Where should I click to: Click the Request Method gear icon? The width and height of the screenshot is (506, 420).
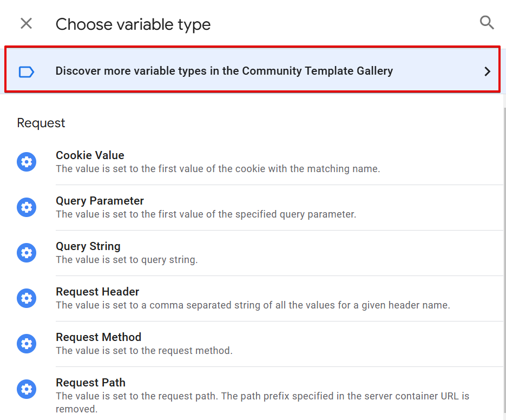(27, 344)
